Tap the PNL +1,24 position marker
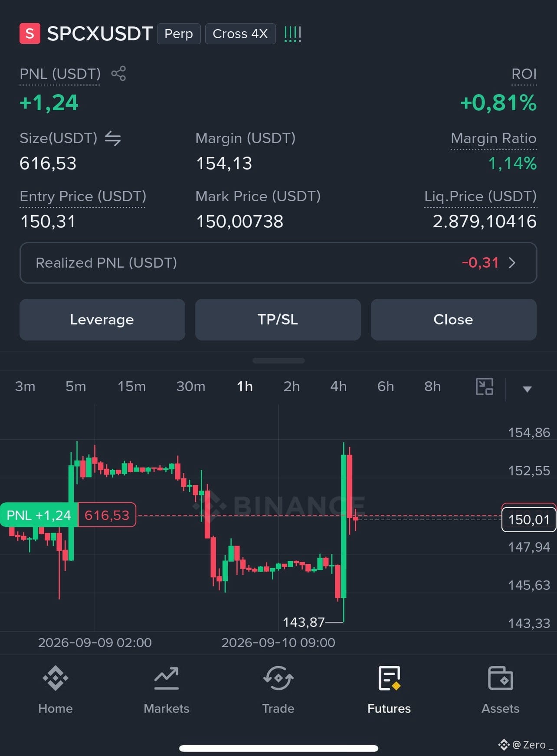557x756 pixels. (x=39, y=515)
